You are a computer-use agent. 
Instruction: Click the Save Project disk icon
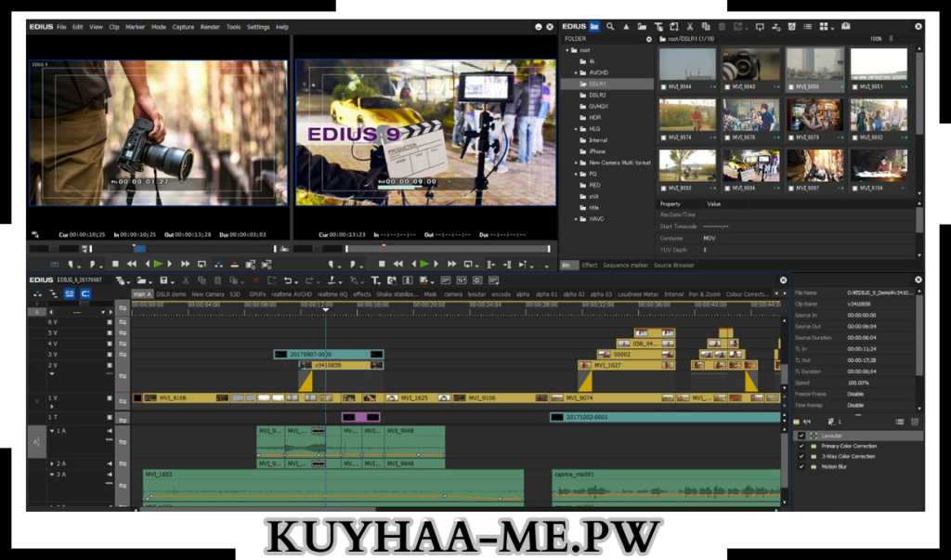163,280
